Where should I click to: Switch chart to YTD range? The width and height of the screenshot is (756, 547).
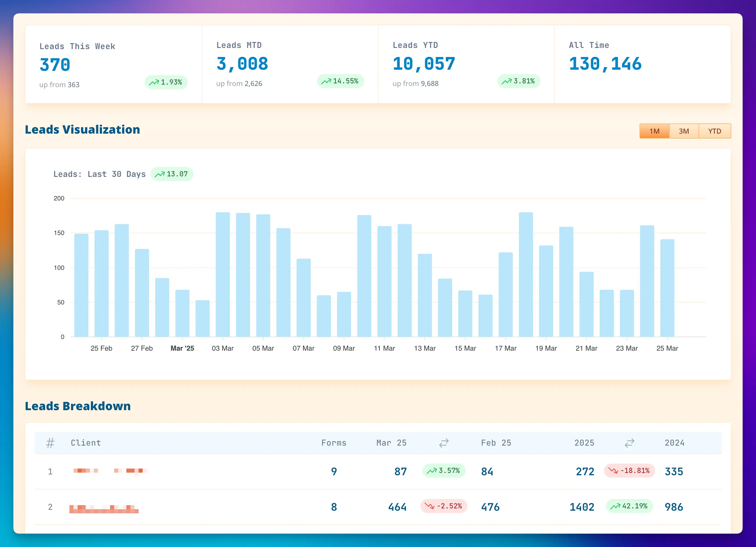coord(714,131)
